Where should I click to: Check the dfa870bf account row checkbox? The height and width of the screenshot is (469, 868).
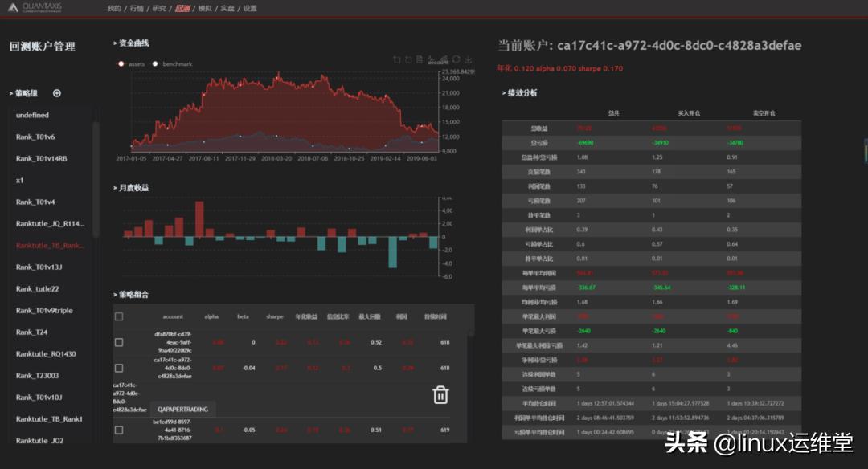[119, 342]
